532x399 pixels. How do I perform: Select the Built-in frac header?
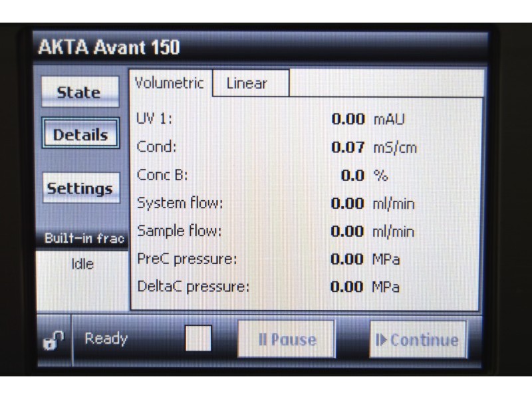coord(82,238)
